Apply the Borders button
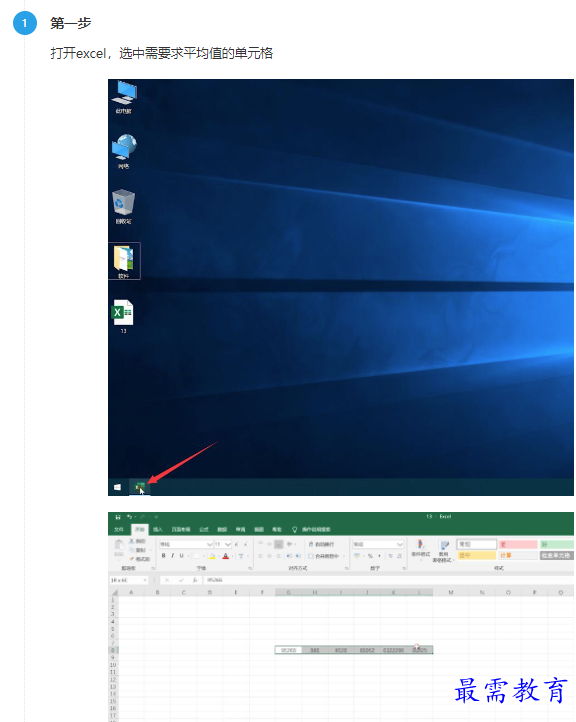The height and width of the screenshot is (722, 576). point(197,556)
